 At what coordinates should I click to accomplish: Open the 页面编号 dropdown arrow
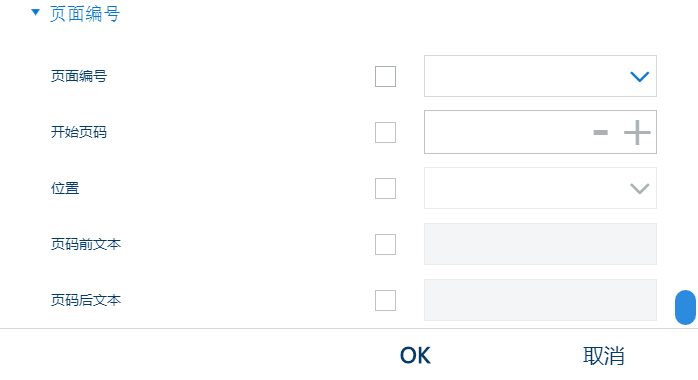tap(640, 77)
